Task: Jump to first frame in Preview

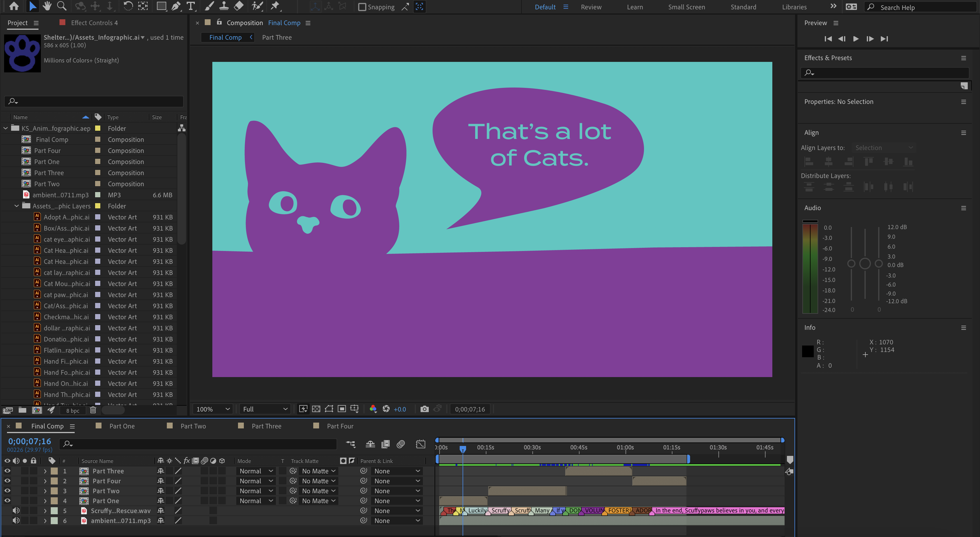Action: [828, 39]
